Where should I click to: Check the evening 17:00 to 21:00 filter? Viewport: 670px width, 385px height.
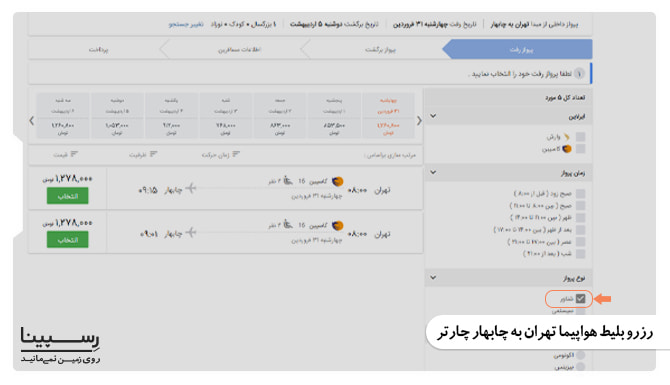pos(580,241)
